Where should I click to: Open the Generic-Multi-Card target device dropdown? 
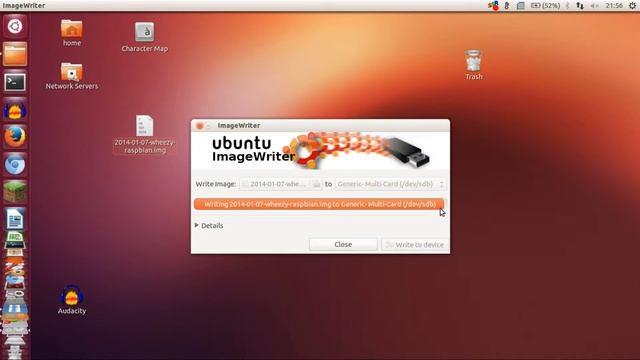click(x=391, y=184)
